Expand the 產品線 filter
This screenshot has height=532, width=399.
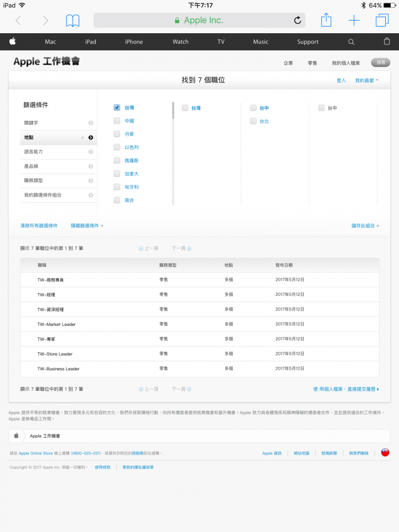pos(59,166)
